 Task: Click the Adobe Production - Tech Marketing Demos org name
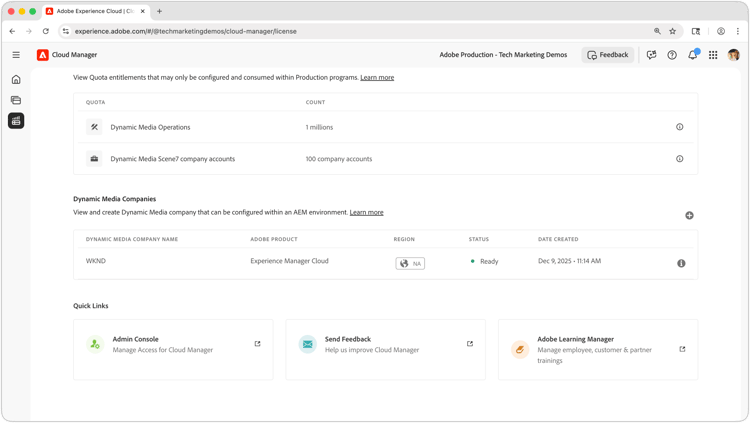point(503,55)
